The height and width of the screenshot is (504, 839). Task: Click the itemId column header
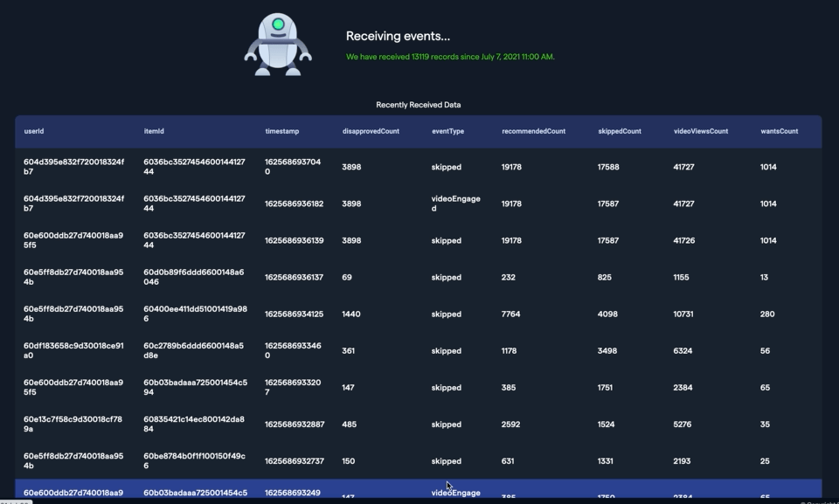tap(154, 131)
